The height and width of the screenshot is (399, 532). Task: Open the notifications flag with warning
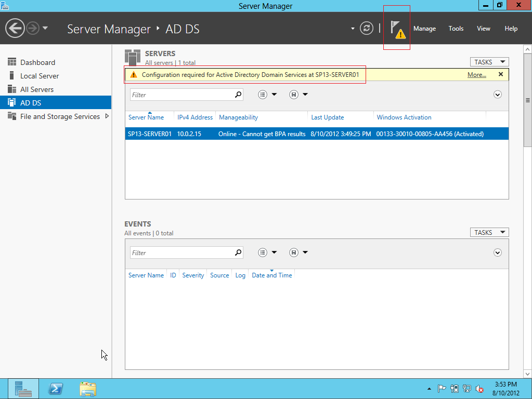point(398,29)
